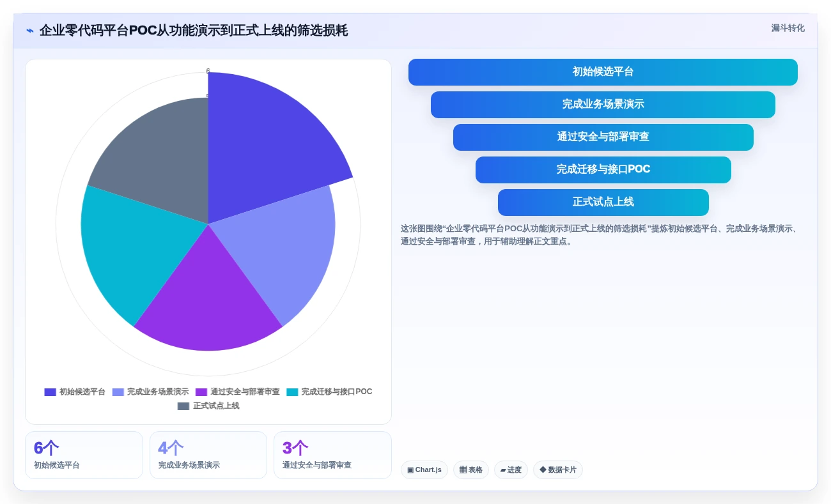The width and height of the screenshot is (831, 504).
Task: Click legend label 初始候选平台
Action: click(82, 392)
